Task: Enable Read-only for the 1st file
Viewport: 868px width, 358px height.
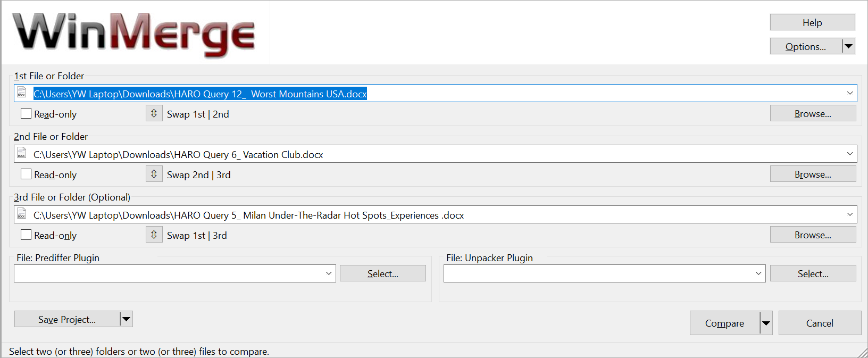Action: pyautogui.click(x=26, y=114)
